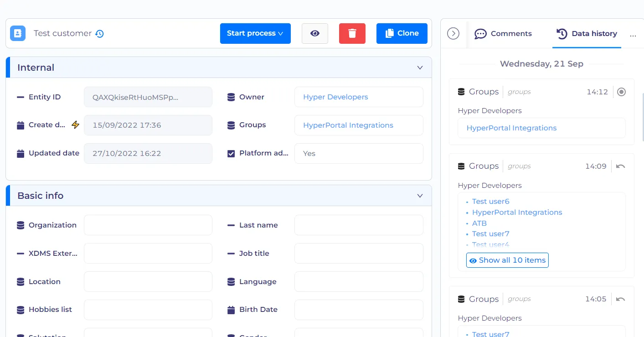Open HyperPortal Integrations link in Groups field
Image resolution: width=644 pixels, height=337 pixels.
click(x=348, y=125)
